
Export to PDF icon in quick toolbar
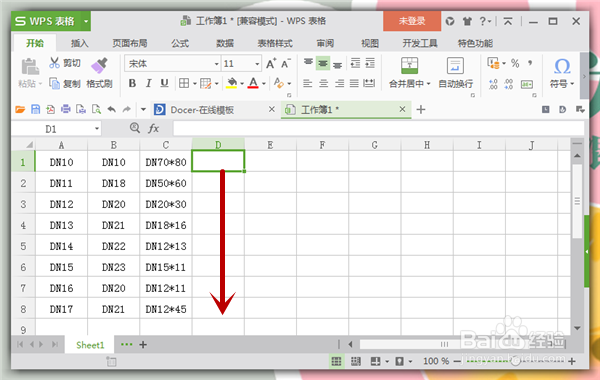(x=51, y=110)
